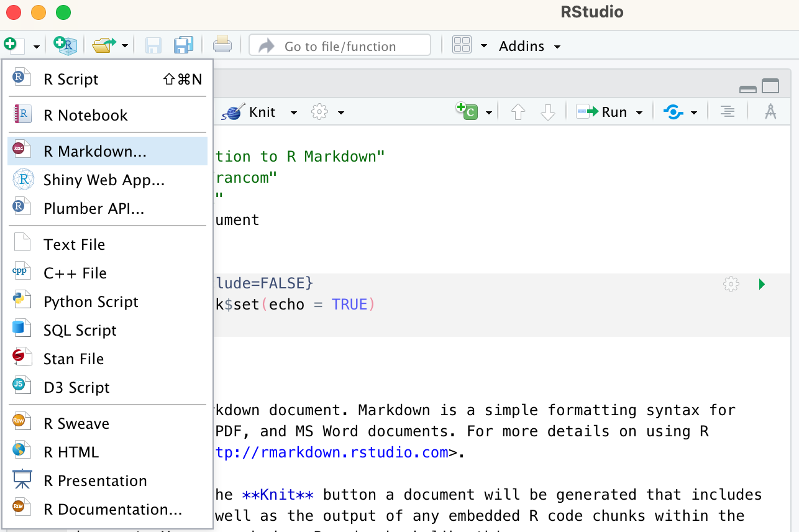Open the Publish dropdown arrow
Image resolution: width=799 pixels, height=532 pixels.
pyautogui.click(x=694, y=112)
